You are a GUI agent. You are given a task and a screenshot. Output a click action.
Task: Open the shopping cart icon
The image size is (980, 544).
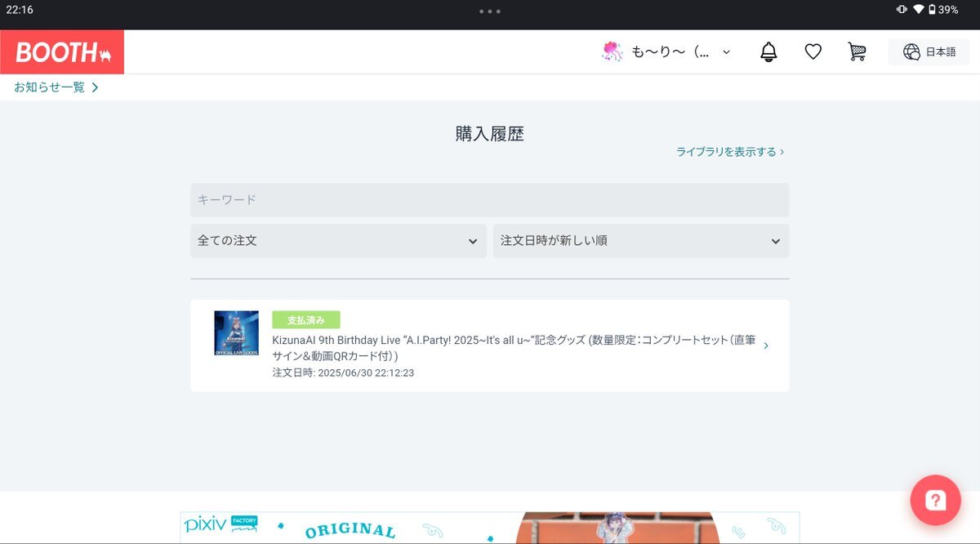click(857, 52)
